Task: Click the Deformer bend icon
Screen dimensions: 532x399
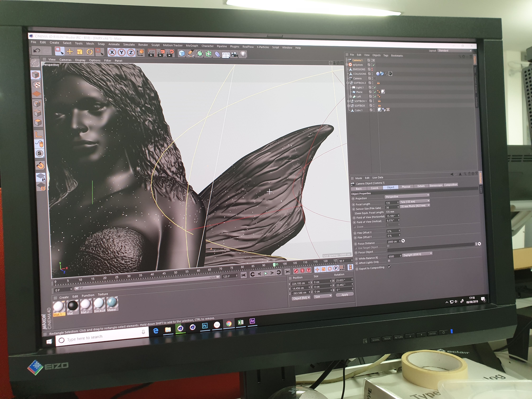Action: [x=217, y=54]
